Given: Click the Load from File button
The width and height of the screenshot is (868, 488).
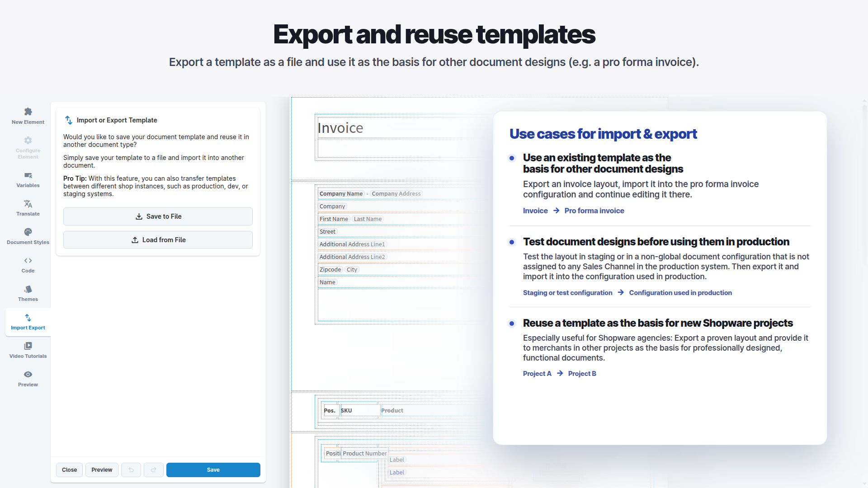Looking at the screenshot, I should 158,240.
